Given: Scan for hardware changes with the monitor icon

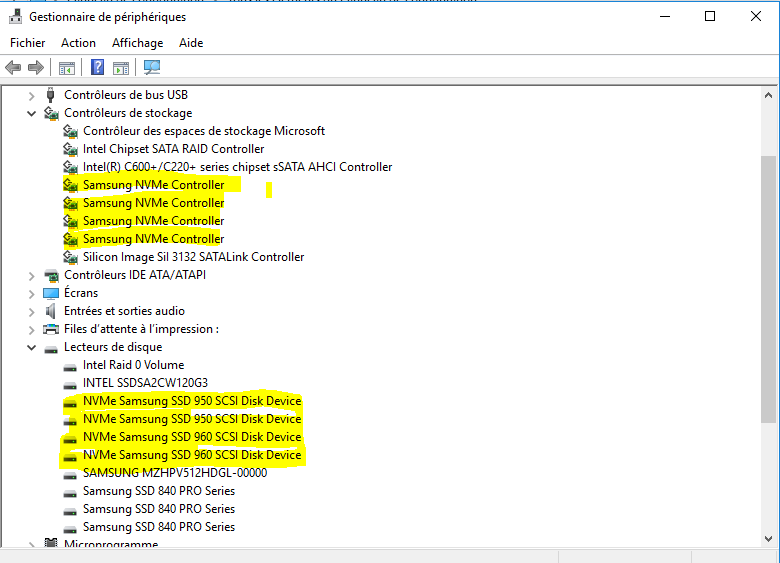Looking at the screenshot, I should (152, 67).
